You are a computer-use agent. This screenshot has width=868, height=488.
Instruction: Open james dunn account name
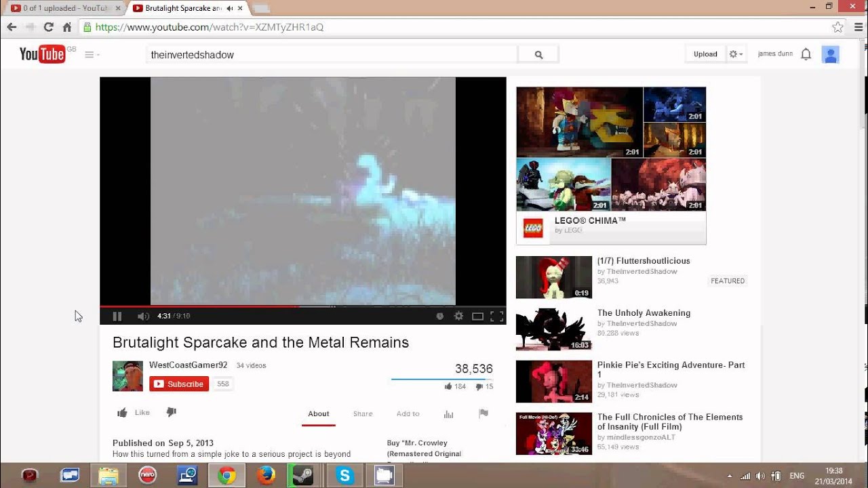point(775,54)
